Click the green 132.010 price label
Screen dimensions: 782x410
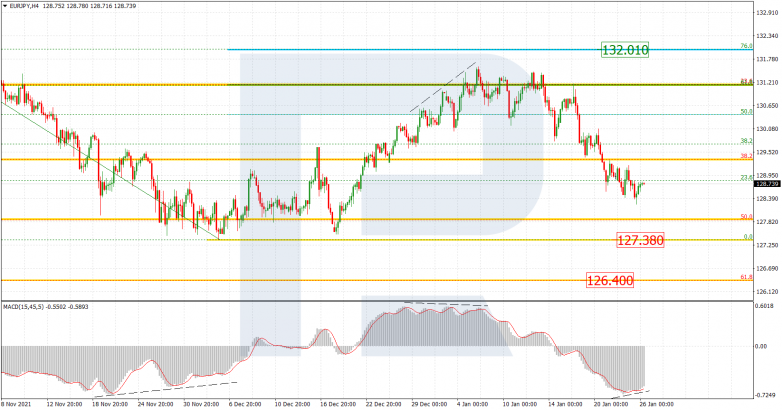pos(625,50)
